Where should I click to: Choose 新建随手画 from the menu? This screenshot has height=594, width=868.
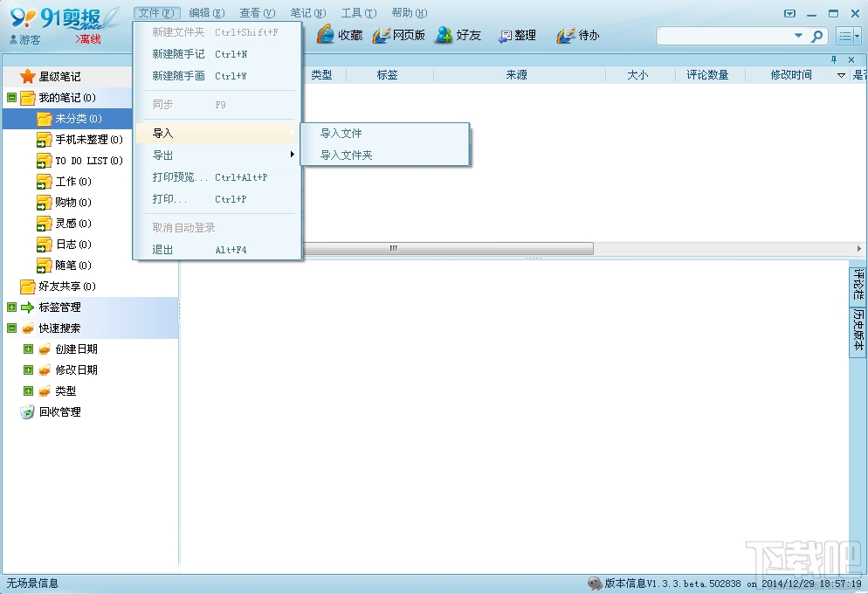(x=217, y=76)
